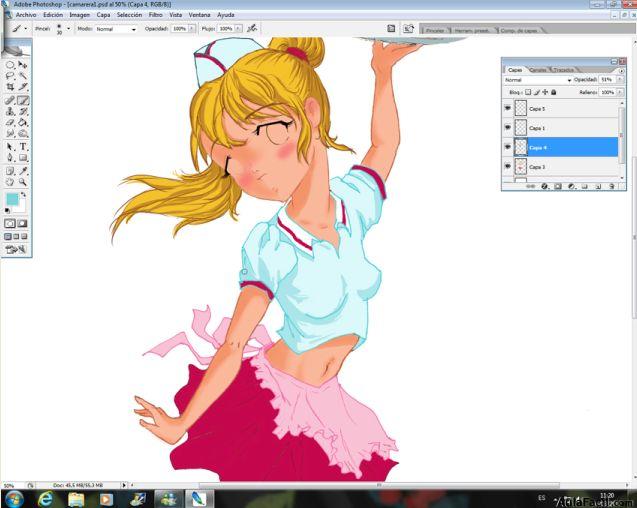
Task: Open layer Relleno slider arrow
Action: (x=620, y=92)
